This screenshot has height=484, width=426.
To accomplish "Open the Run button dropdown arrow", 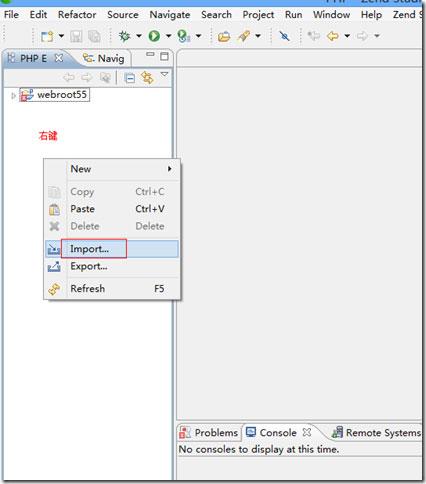I will click(168, 36).
